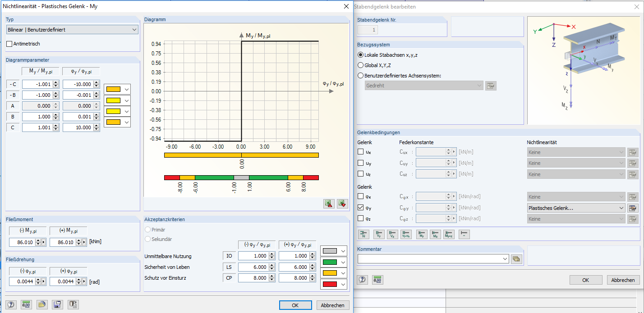The height and width of the screenshot is (313, 644).
Task: Click the My+z hinge preset icon
Action: tap(449, 234)
